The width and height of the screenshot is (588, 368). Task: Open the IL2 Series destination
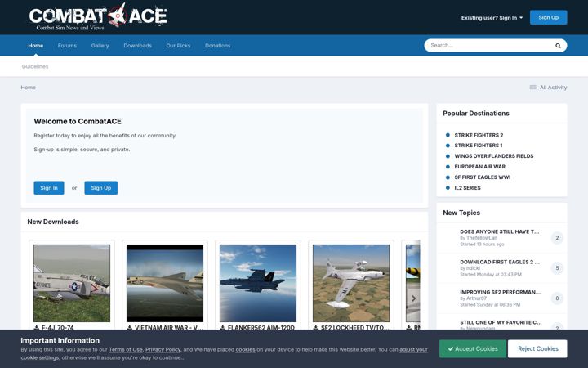pos(467,188)
